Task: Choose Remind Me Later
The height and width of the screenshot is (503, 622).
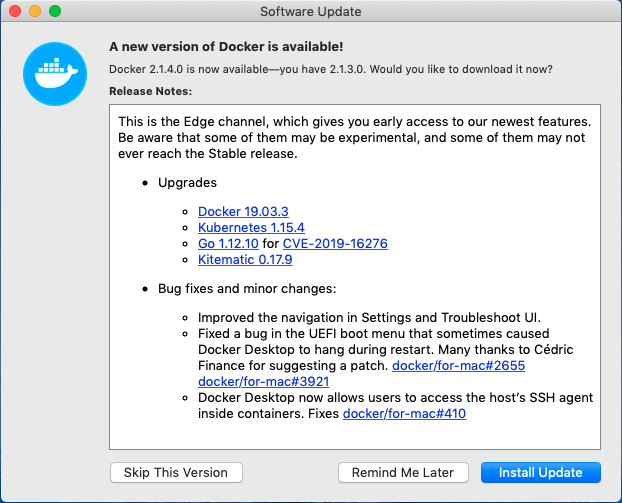Action: pos(403,472)
